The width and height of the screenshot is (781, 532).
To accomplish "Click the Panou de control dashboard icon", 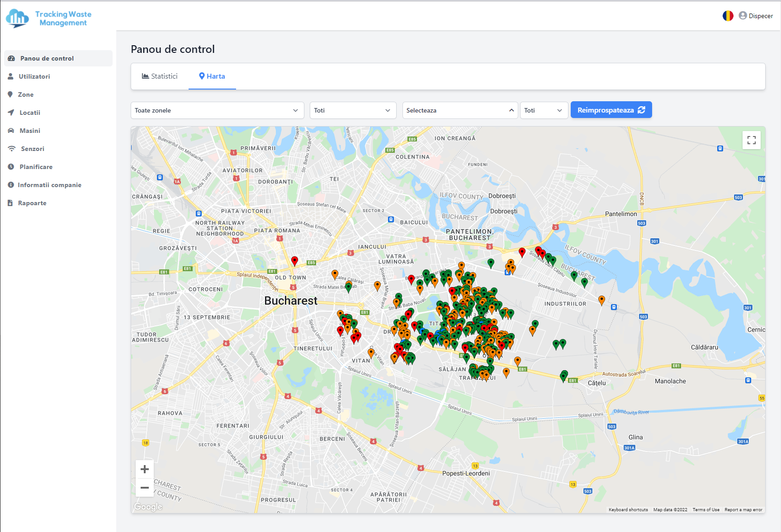I will (x=12, y=58).
